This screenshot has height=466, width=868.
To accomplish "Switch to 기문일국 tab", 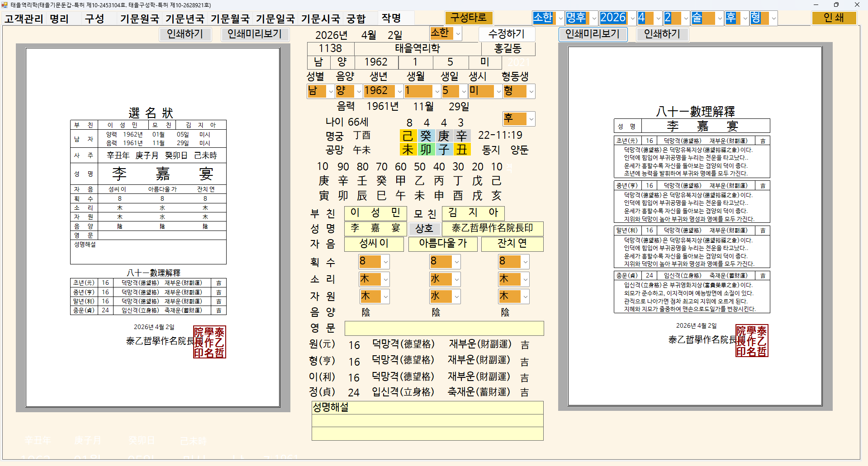I will tap(275, 19).
